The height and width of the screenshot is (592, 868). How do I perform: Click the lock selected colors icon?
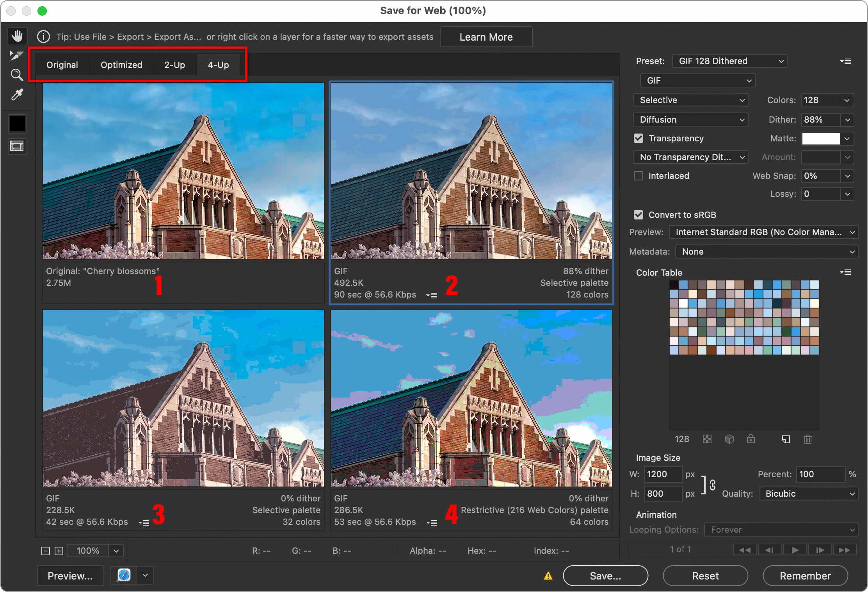tap(751, 439)
